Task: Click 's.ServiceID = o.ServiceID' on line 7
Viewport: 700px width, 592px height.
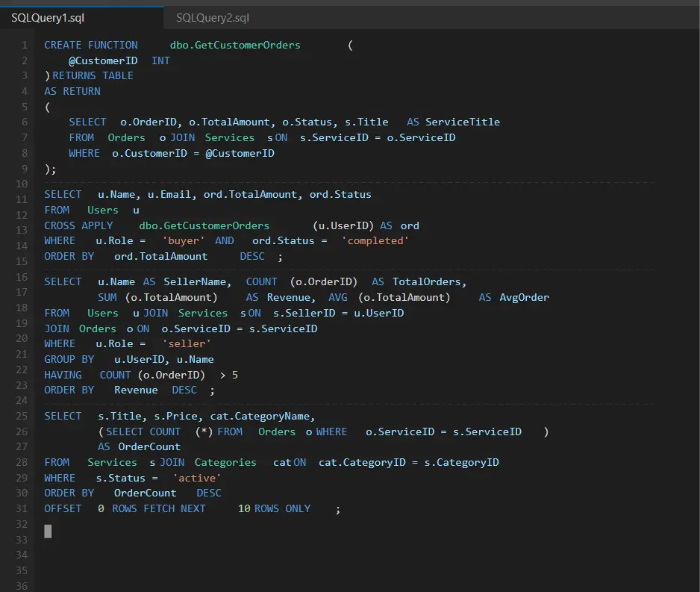Action: tap(378, 138)
